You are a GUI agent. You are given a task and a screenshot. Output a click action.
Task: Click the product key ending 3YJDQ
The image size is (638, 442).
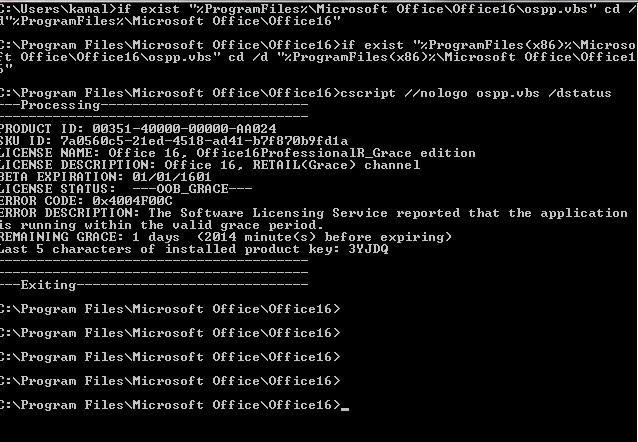368,249
